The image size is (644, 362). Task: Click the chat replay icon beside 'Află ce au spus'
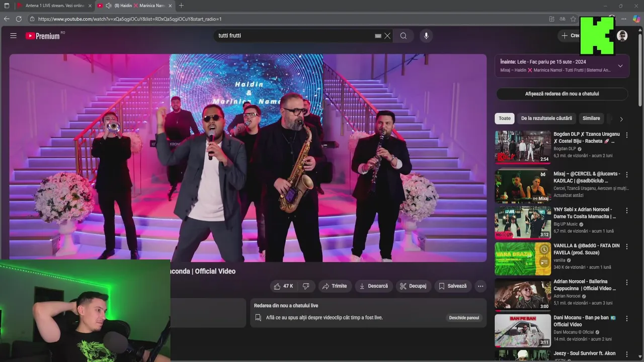pos(258,318)
